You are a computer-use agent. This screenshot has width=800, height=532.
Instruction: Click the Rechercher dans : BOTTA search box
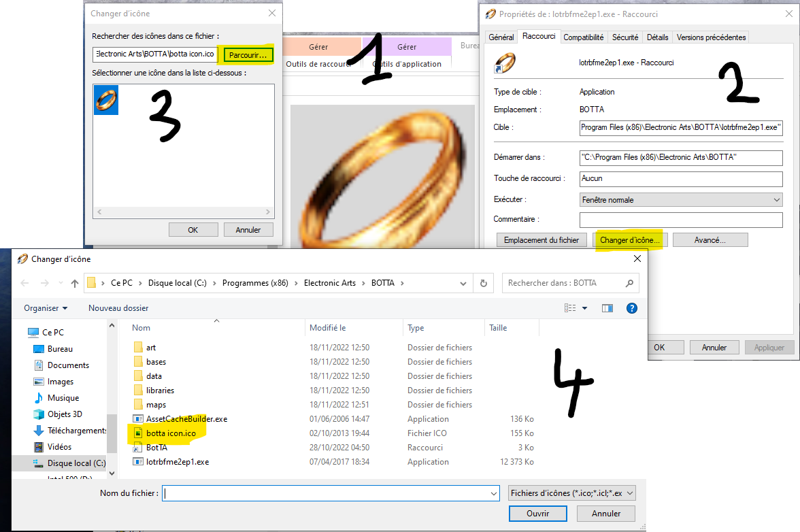point(570,283)
